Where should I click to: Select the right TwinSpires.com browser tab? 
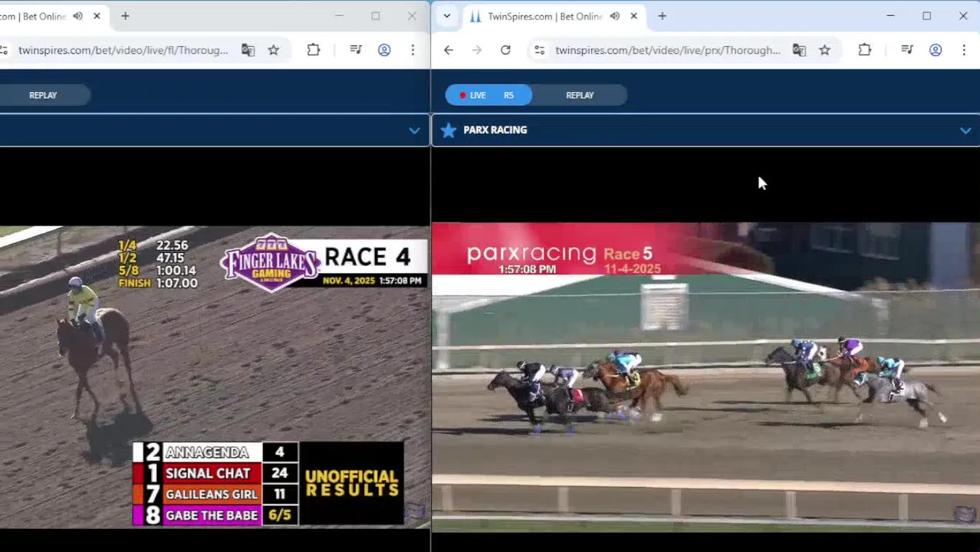click(x=554, y=16)
